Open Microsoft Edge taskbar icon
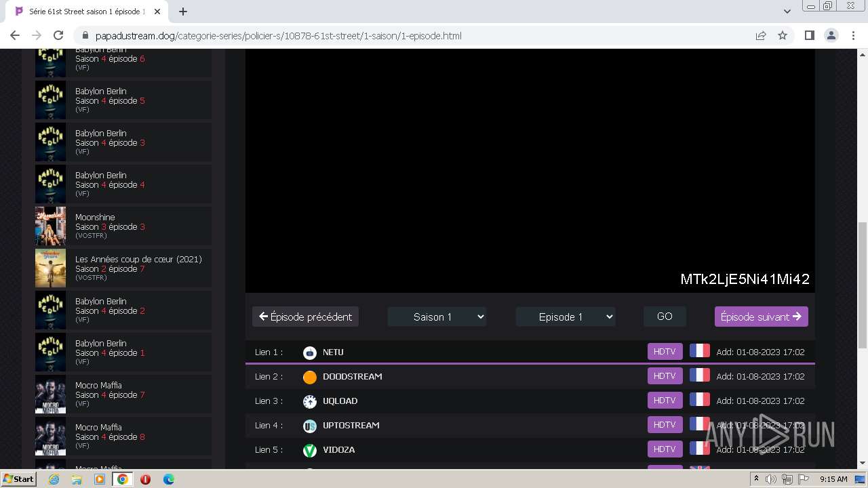 click(168, 479)
